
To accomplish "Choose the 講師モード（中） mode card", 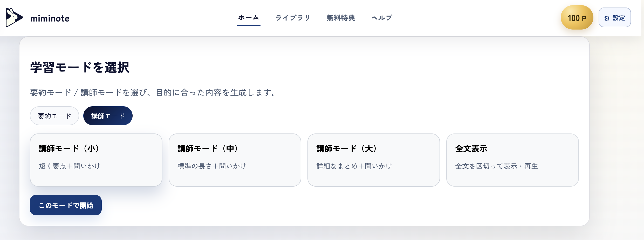I will point(235,160).
